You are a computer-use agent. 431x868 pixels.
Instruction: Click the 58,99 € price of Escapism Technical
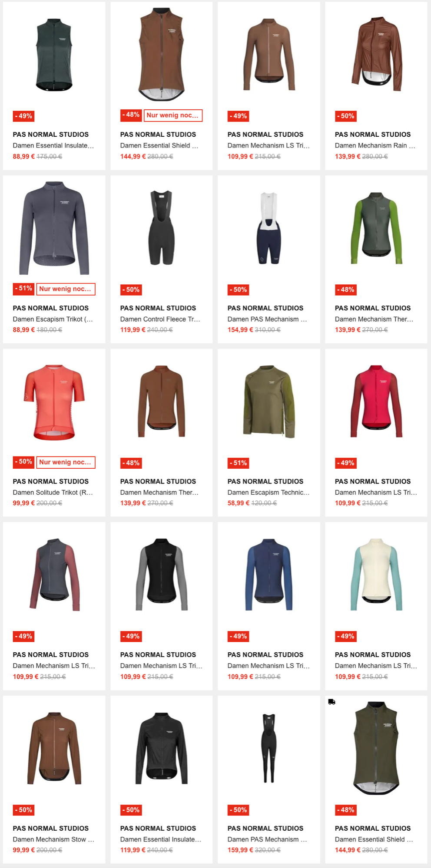tap(239, 503)
